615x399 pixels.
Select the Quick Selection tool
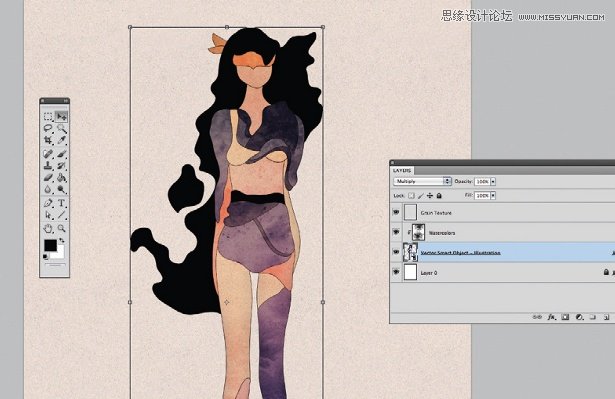(x=61, y=128)
